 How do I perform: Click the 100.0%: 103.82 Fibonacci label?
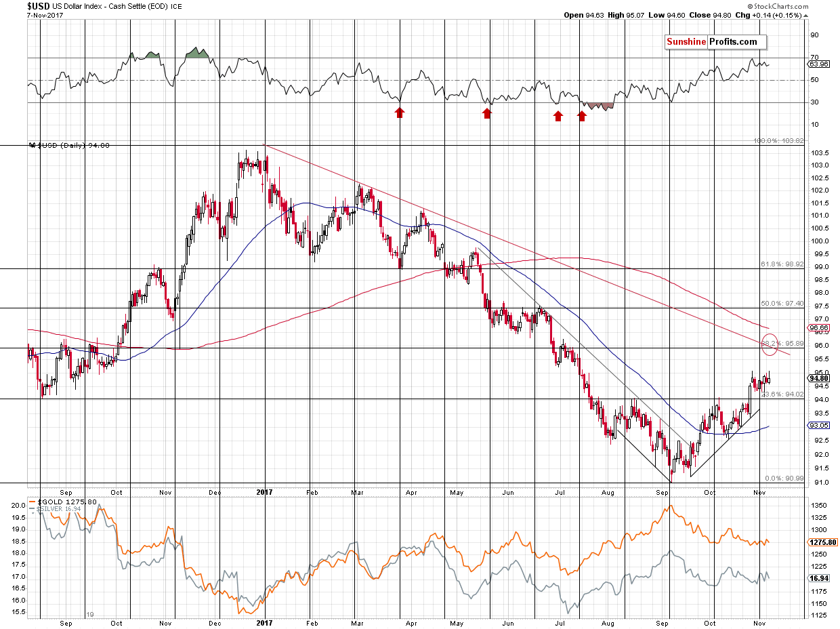tap(778, 141)
